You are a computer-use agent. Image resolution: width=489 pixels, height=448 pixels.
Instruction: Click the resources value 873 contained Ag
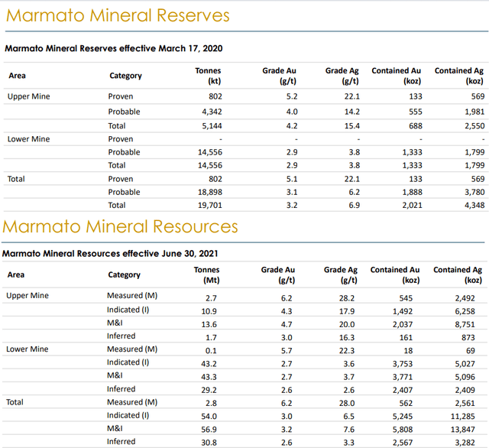tap(468, 338)
